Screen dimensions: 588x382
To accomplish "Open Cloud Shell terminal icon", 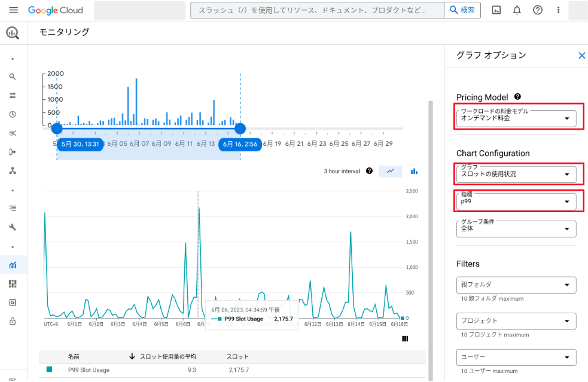I will pos(496,10).
